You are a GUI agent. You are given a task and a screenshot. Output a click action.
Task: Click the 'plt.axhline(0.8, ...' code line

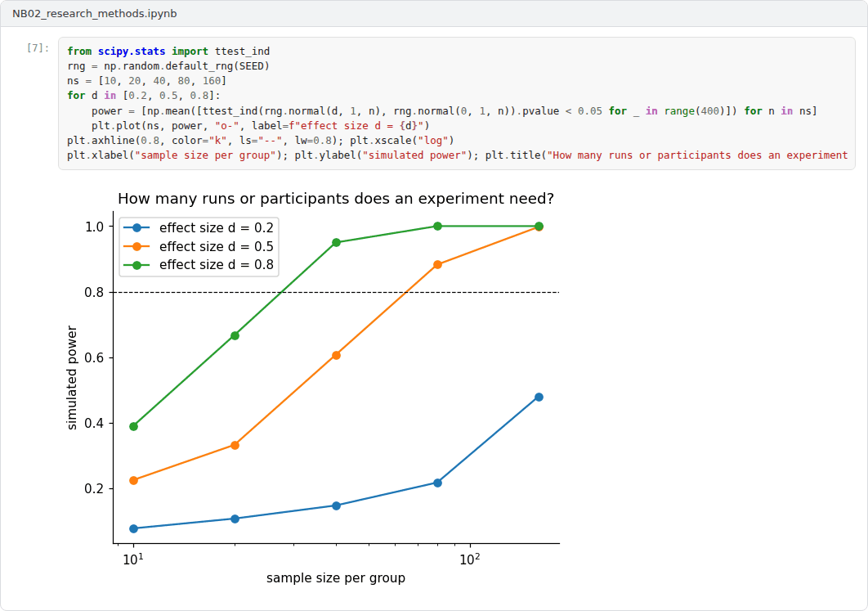(260, 141)
